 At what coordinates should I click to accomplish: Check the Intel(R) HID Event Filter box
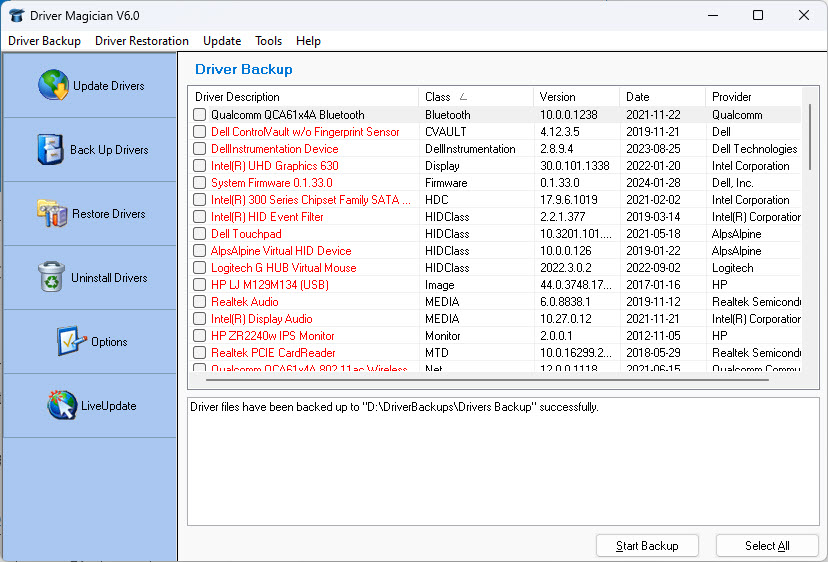pyautogui.click(x=199, y=217)
